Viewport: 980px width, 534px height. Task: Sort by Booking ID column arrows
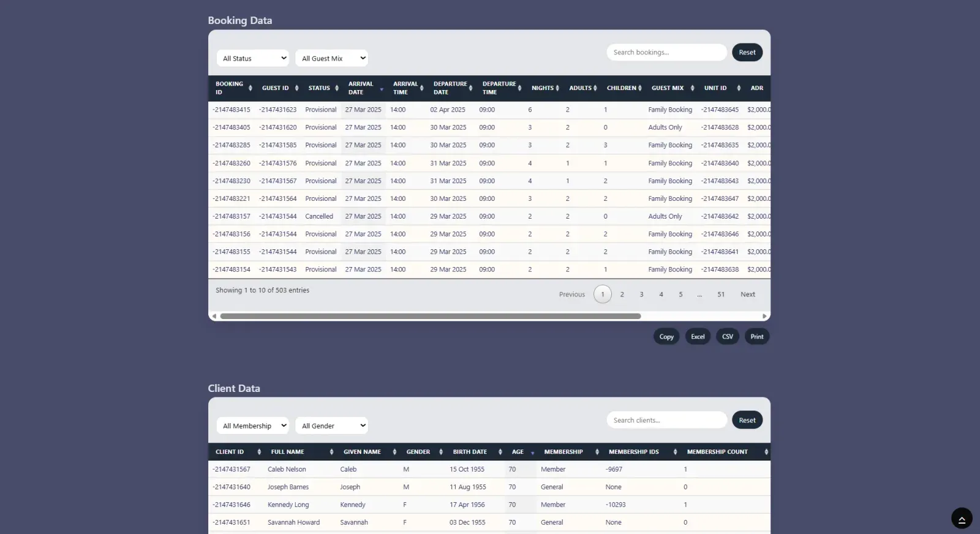(250, 88)
